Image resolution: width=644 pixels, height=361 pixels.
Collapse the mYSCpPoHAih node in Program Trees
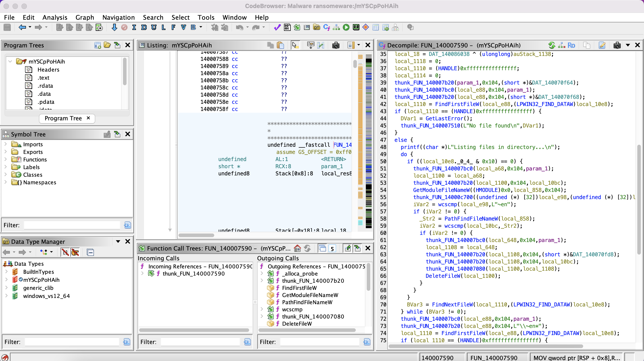10,62
